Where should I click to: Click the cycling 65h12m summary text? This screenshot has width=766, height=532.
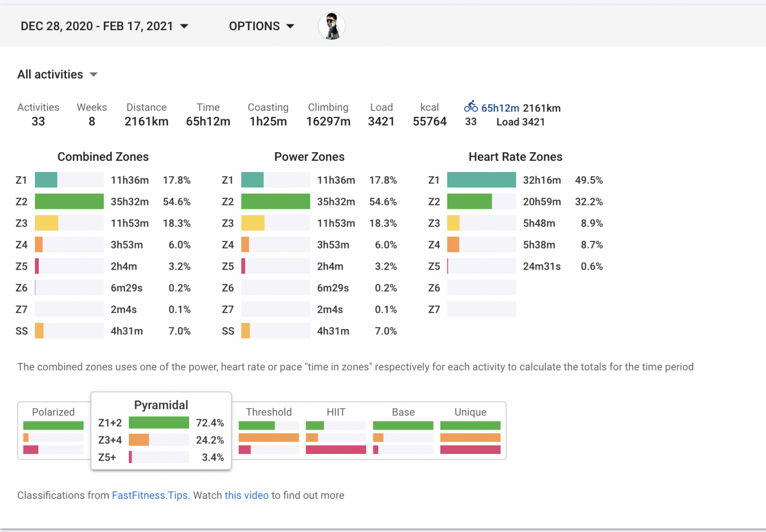pos(500,108)
